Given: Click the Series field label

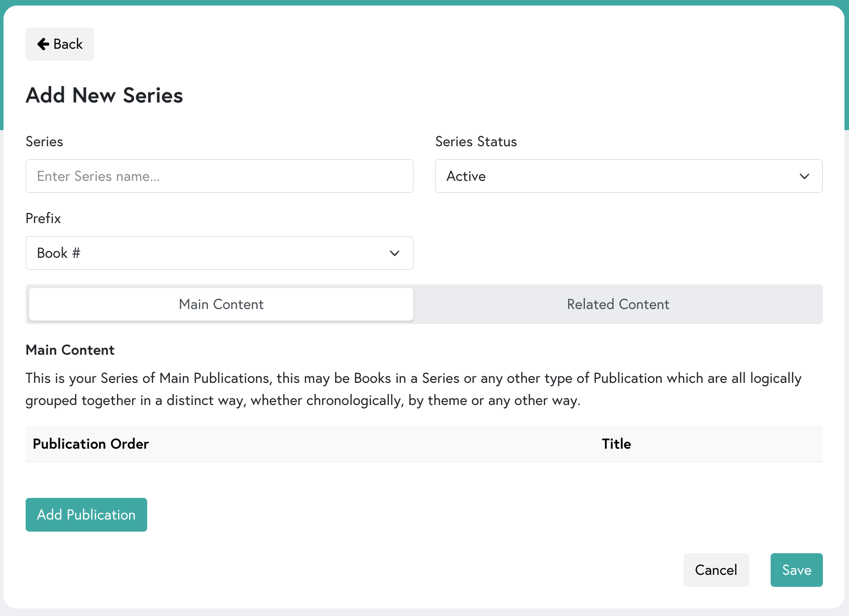Looking at the screenshot, I should (44, 141).
